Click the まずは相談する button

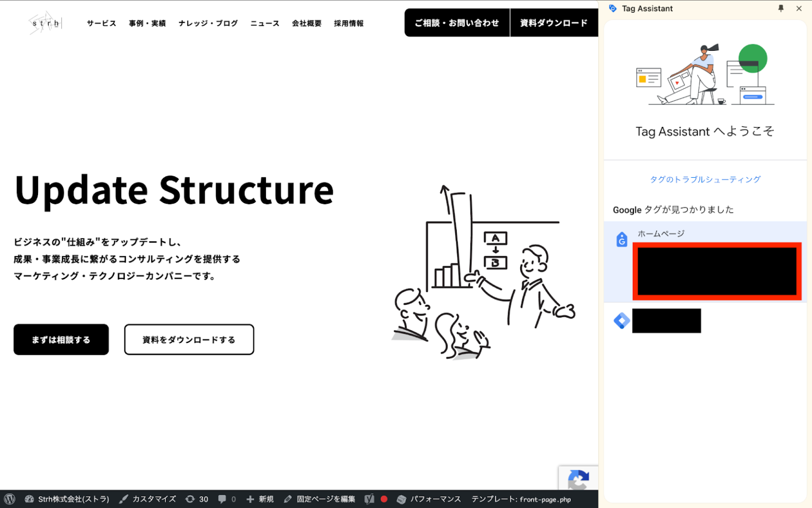click(x=61, y=339)
